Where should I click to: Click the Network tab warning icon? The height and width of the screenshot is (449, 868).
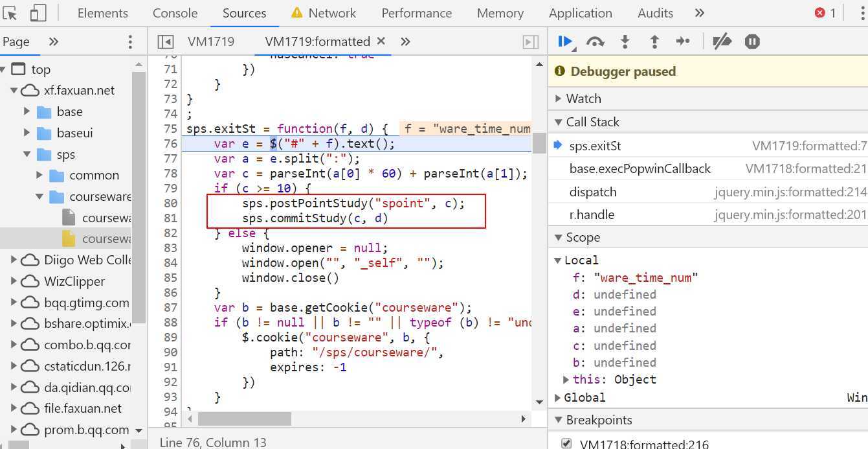pyautogui.click(x=296, y=13)
